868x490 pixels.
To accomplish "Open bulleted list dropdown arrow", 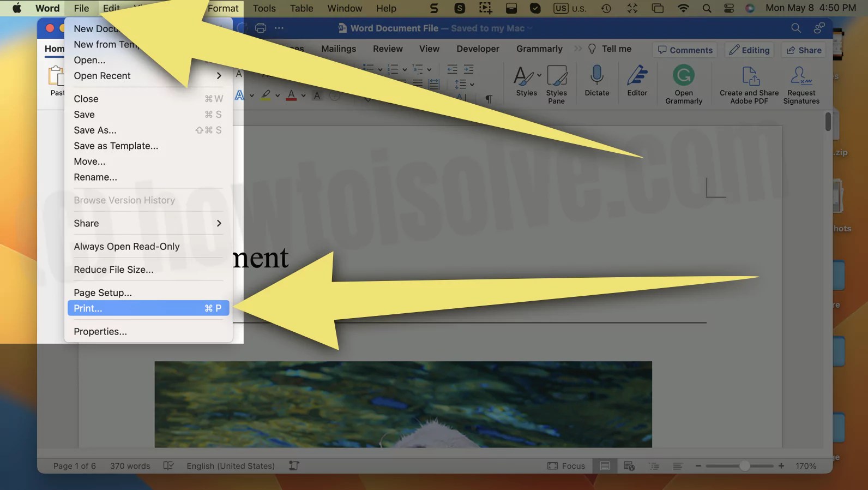I will 380,70.
